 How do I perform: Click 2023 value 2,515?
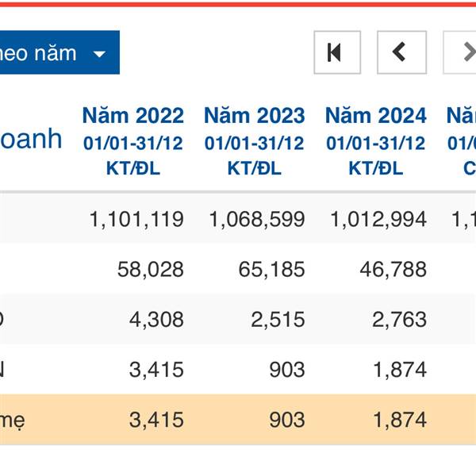tap(278, 320)
